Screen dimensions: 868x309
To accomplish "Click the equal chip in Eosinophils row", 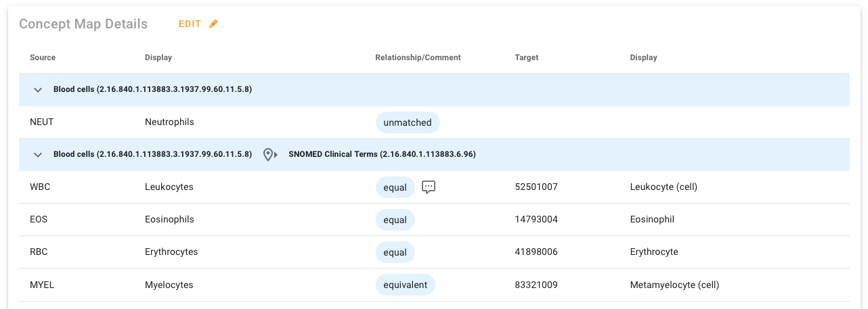I will pos(395,220).
